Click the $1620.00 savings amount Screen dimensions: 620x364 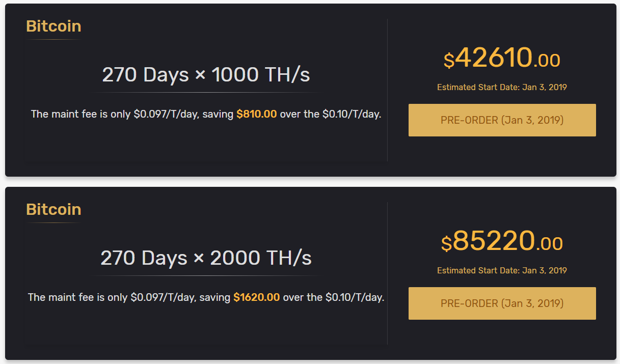tap(256, 297)
